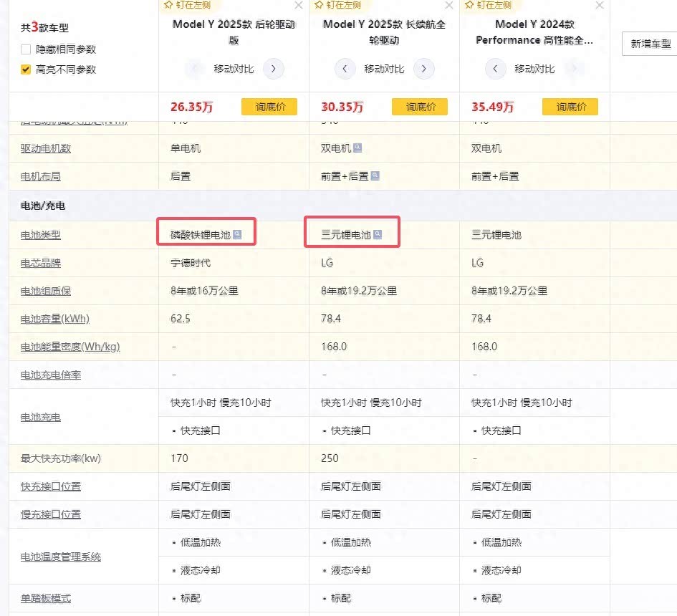This screenshot has height=616, width=677.
Task: Click 询底价 for the 35.49万 model
Action: click(x=570, y=107)
